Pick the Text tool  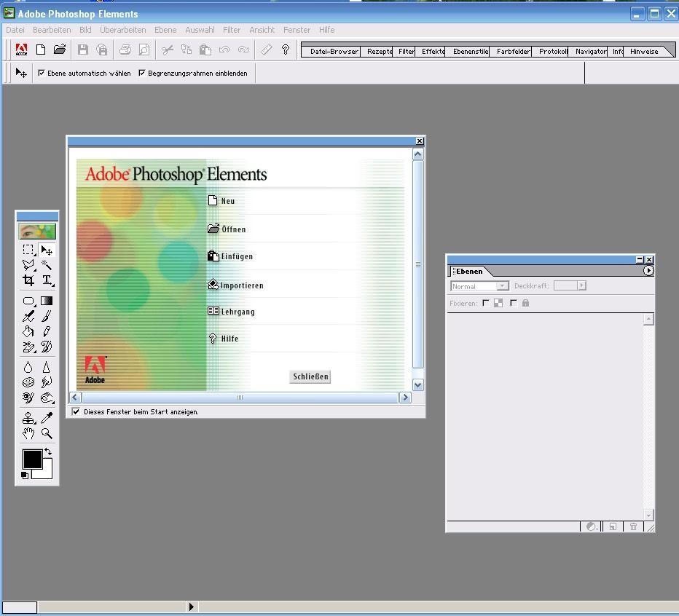(47, 280)
